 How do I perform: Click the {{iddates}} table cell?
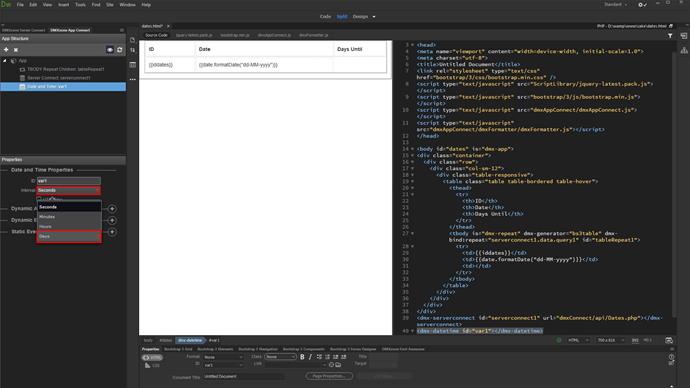click(169, 65)
